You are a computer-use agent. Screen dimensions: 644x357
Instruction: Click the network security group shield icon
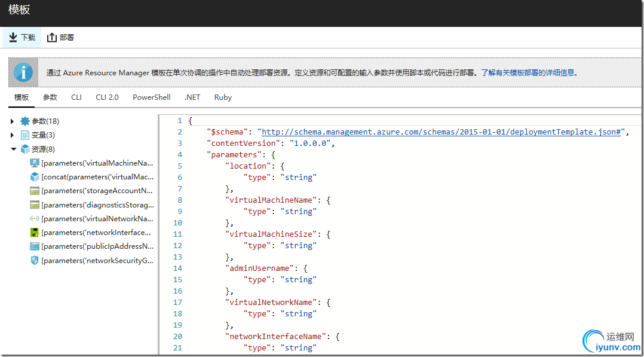coord(35,260)
